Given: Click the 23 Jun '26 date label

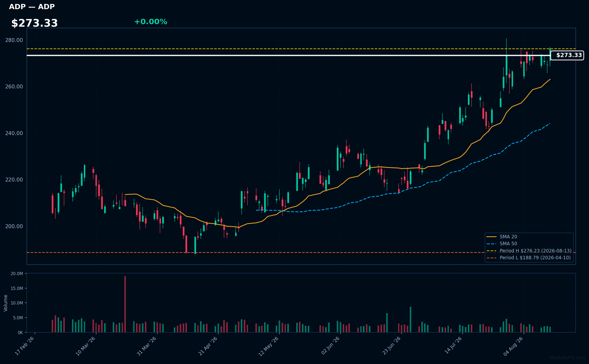Looking at the screenshot, I should point(391,346).
